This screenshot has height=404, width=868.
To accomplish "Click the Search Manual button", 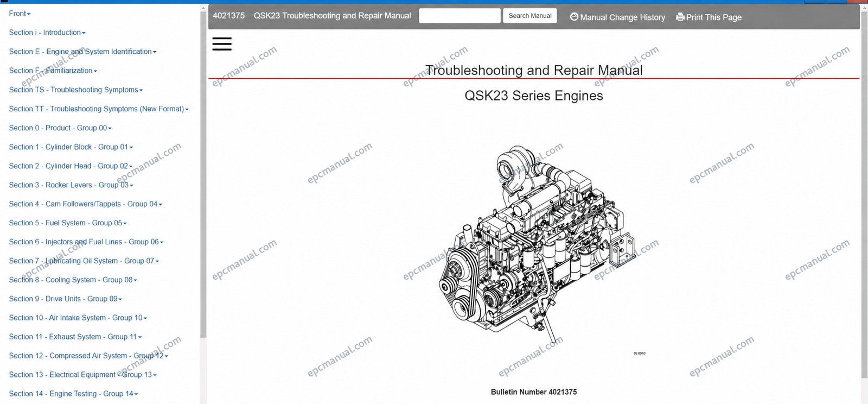I will 530,16.
